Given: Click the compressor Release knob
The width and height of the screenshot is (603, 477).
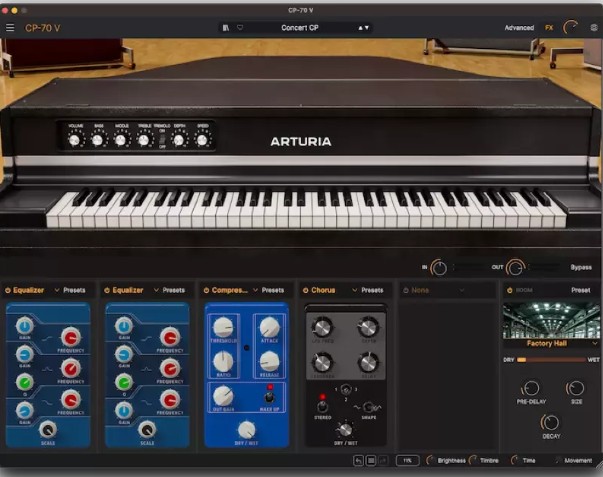Looking at the screenshot, I should point(269,361).
